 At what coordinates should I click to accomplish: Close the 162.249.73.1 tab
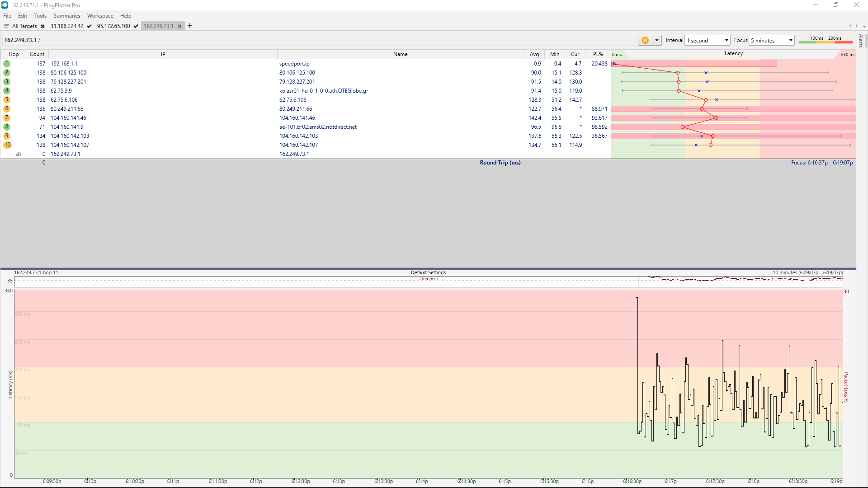(x=179, y=26)
